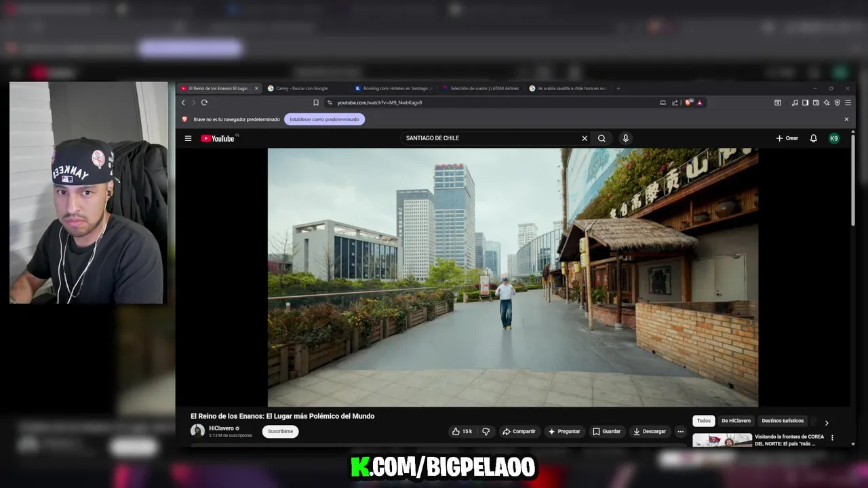
Task: Open YouTube notifications bell
Action: click(x=813, y=138)
